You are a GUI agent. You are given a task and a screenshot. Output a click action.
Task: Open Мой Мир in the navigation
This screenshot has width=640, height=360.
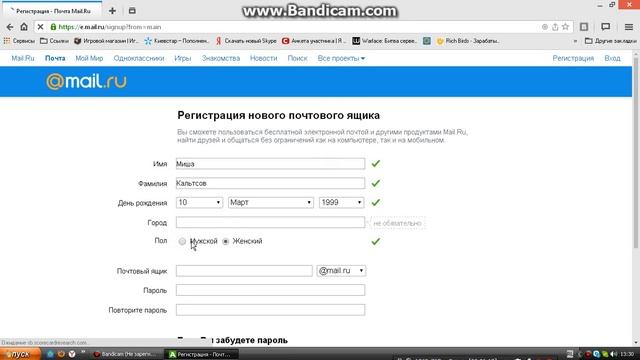(x=89, y=58)
